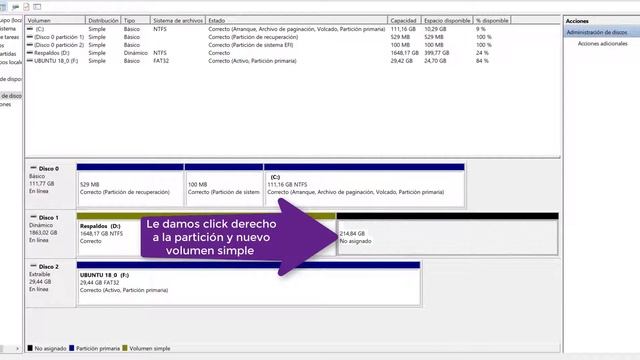The height and width of the screenshot is (360, 640).
Task: Click the pane-layout view settings toolbar icon
Action: [x=37, y=7]
